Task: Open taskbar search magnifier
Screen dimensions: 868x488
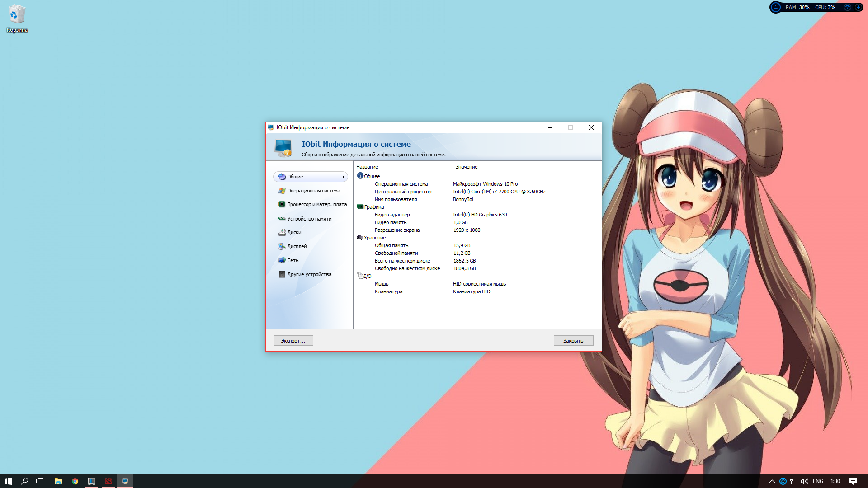Action: [x=24, y=481]
